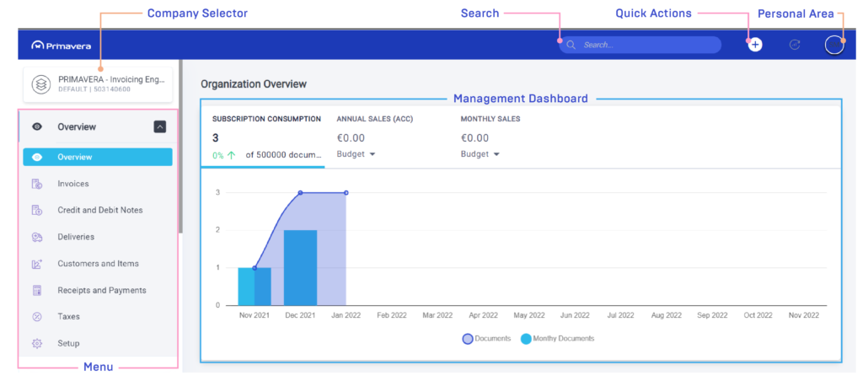Collapse the Overview menu section chevron
The width and height of the screenshot is (868, 381).
160,126
